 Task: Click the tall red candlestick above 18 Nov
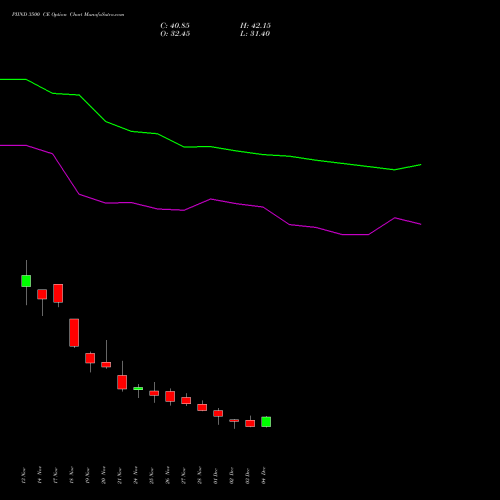click(74, 333)
